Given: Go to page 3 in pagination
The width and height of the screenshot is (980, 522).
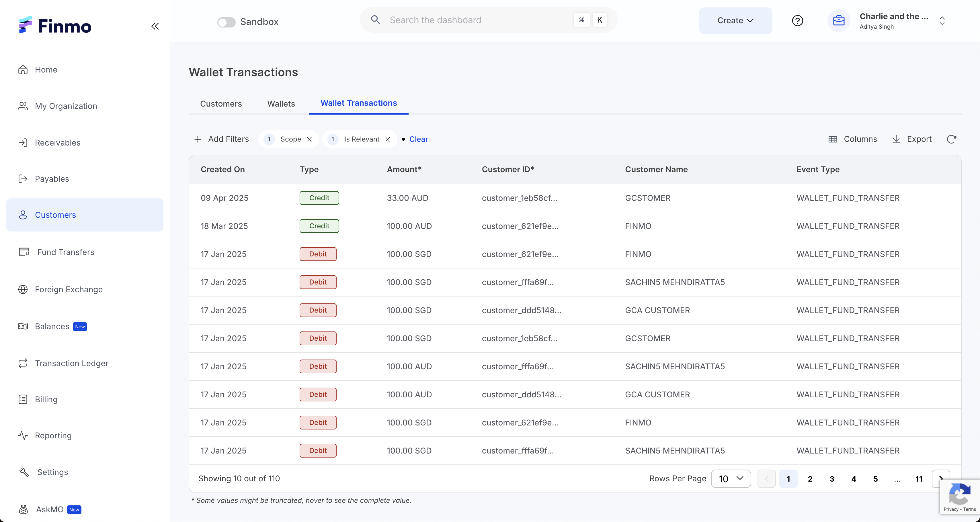Looking at the screenshot, I should pos(832,479).
